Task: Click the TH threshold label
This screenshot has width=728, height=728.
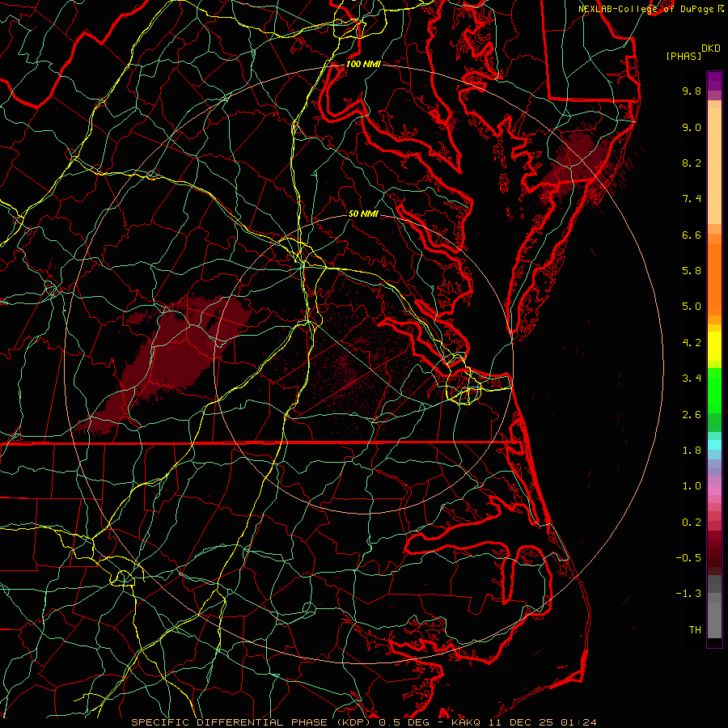Action: (x=695, y=630)
